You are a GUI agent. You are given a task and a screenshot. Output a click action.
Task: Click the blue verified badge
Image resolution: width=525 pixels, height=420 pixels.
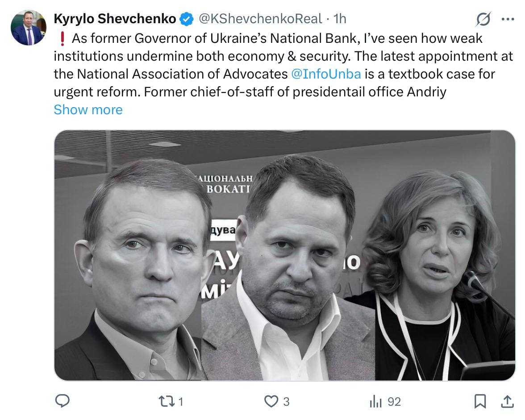tap(186, 19)
